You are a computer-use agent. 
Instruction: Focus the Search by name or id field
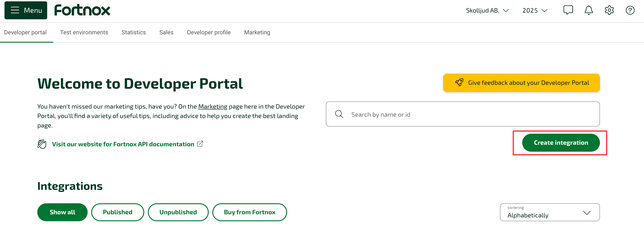point(462,114)
